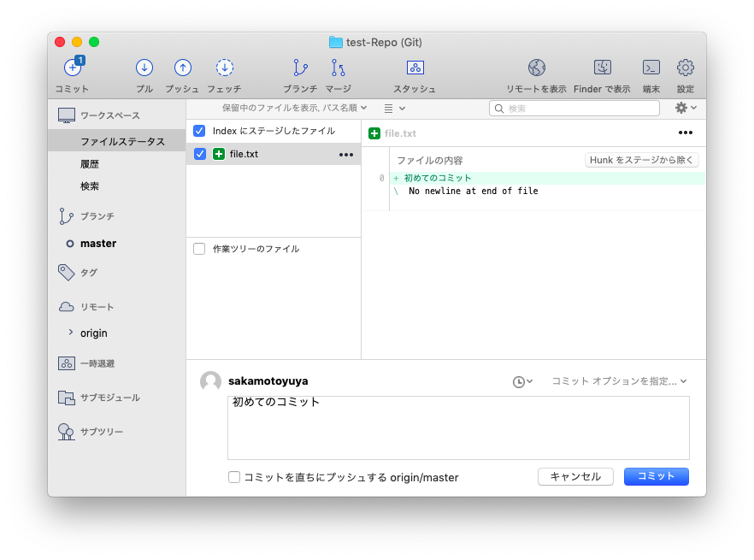Open a terminal with the 端末 icon
754x560 pixels.
(x=651, y=68)
